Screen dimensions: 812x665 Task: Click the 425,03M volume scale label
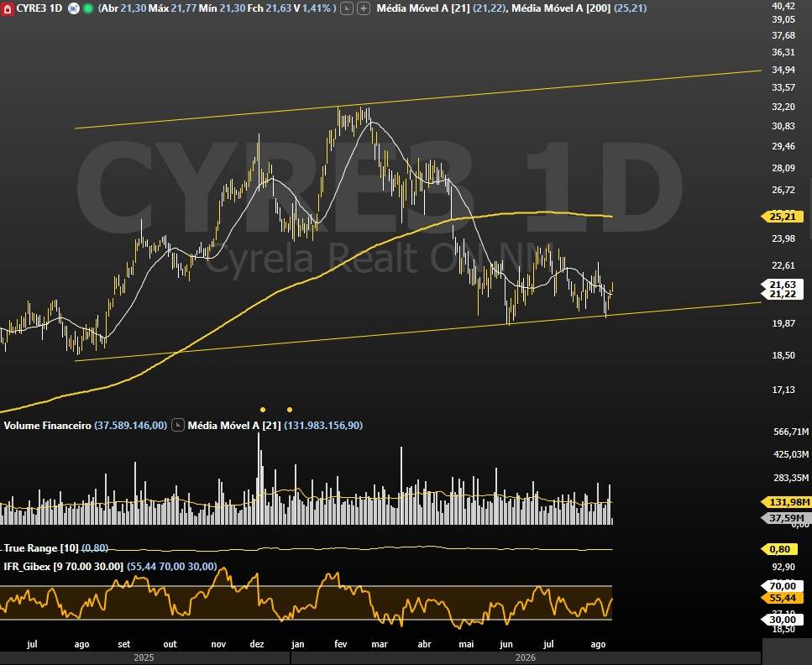791,454
